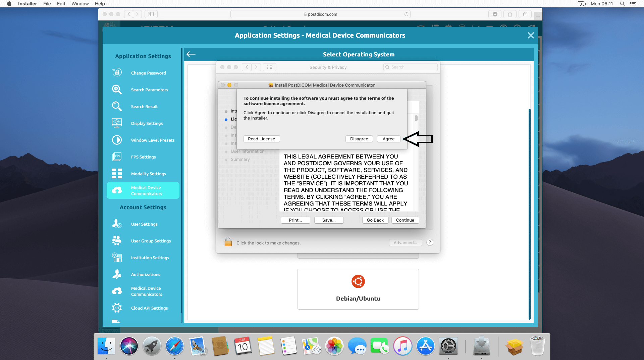
Task: Click the Print... button
Action: [x=295, y=220]
